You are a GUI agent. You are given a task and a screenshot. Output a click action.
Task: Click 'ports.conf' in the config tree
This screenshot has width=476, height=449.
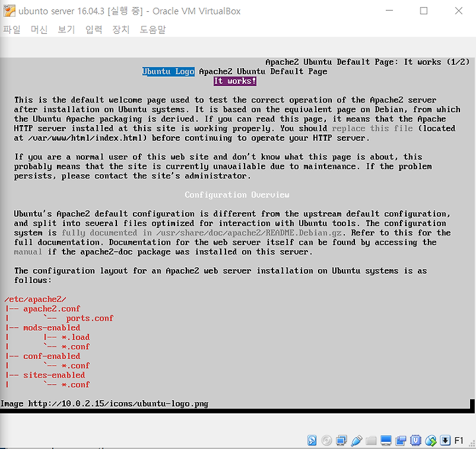click(90, 318)
